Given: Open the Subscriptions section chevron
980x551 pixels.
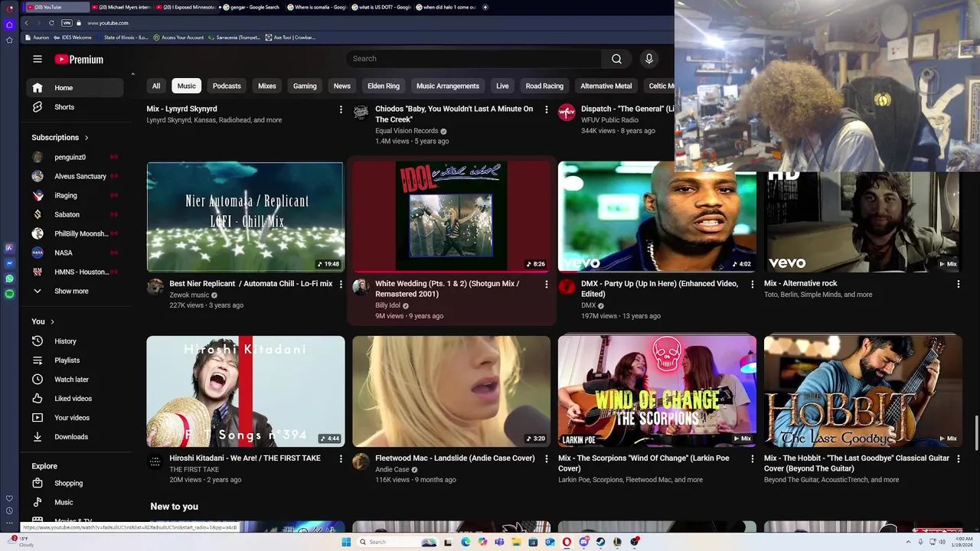Looking at the screenshot, I should pyautogui.click(x=87, y=138).
